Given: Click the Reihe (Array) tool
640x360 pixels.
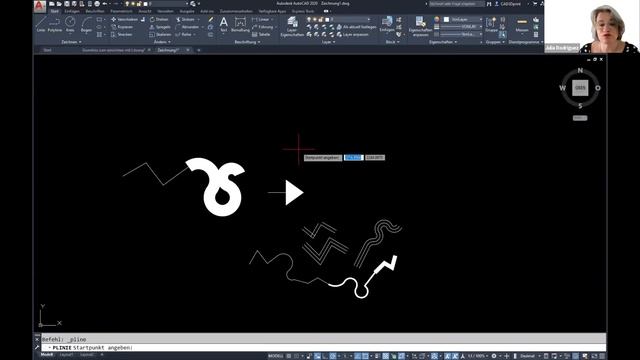Looking at the screenshot, I should [184, 35].
